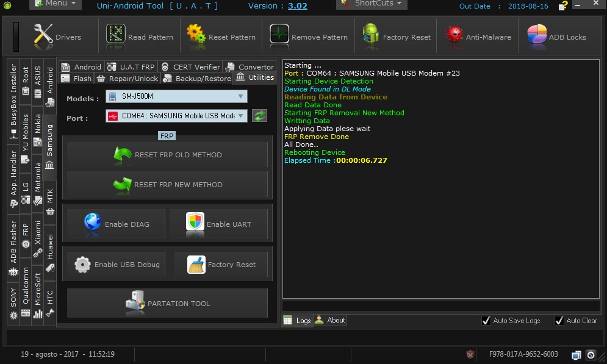Open the PARTATION TOOL
The image size is (607, 364).
[x=167, y=303]
